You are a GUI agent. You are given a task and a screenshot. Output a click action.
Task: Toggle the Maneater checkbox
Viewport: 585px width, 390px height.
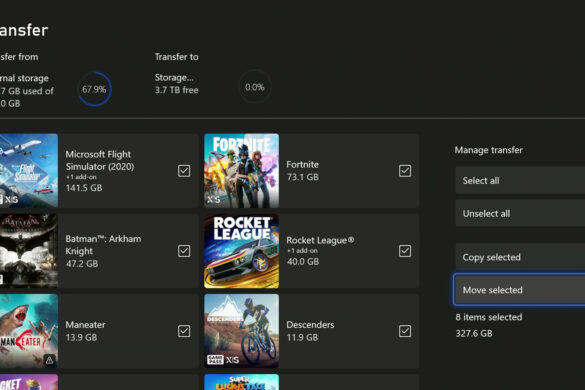point(184,331)
